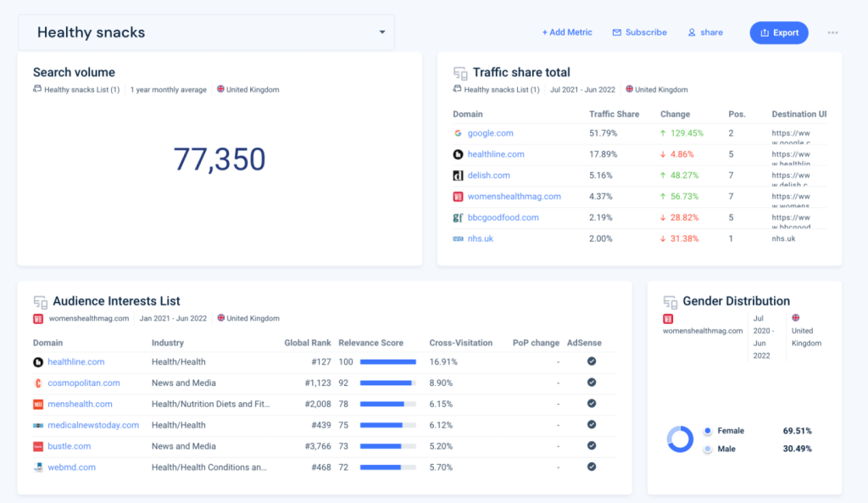Click the nhs.uk favicon

458,238
